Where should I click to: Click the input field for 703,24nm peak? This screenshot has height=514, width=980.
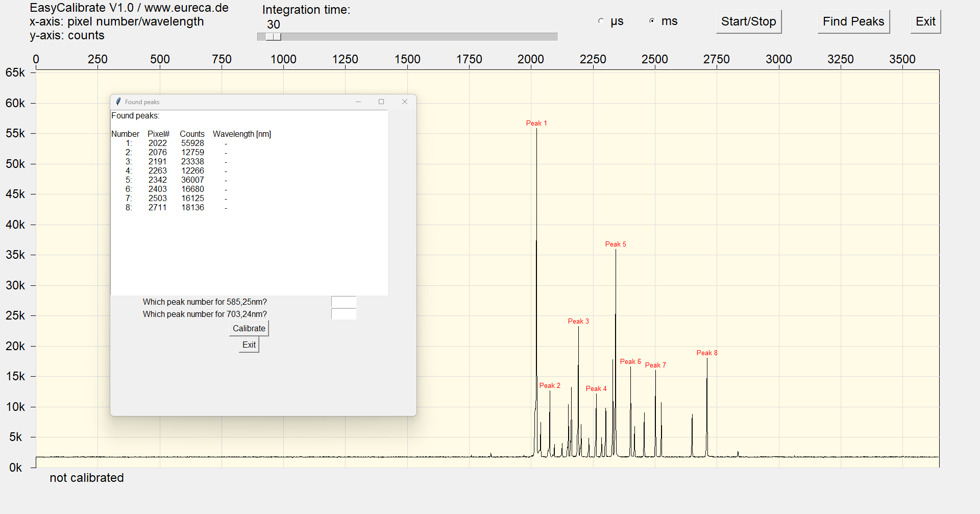[x=344, y=314]
